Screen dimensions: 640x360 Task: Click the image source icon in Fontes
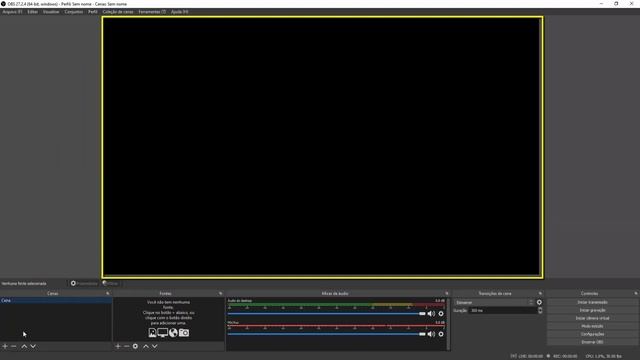click(x=152, y=333)
